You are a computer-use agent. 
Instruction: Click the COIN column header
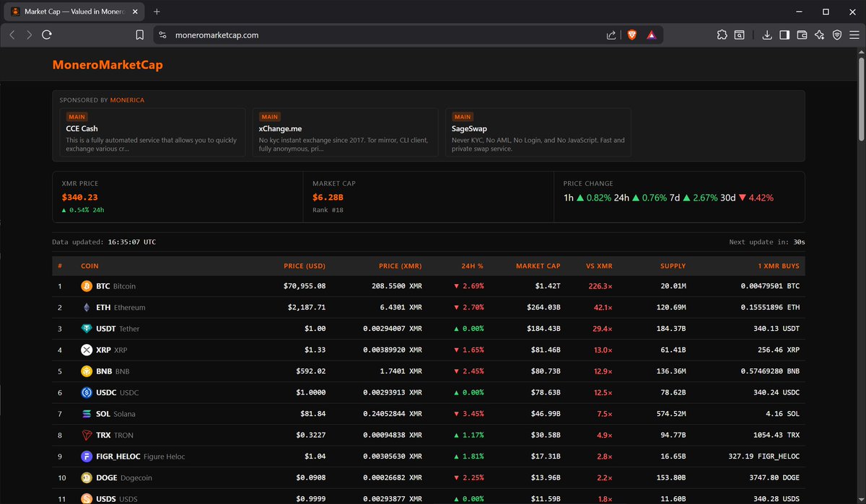(x=89, y=266)
